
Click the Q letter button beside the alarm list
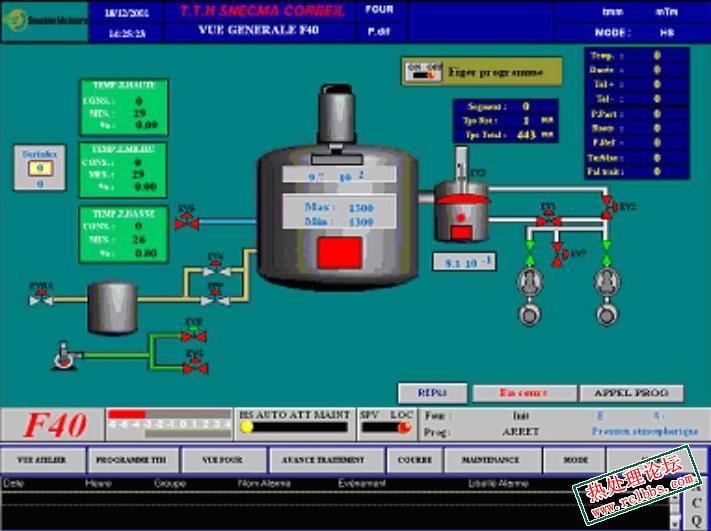[x=696, y=521]
